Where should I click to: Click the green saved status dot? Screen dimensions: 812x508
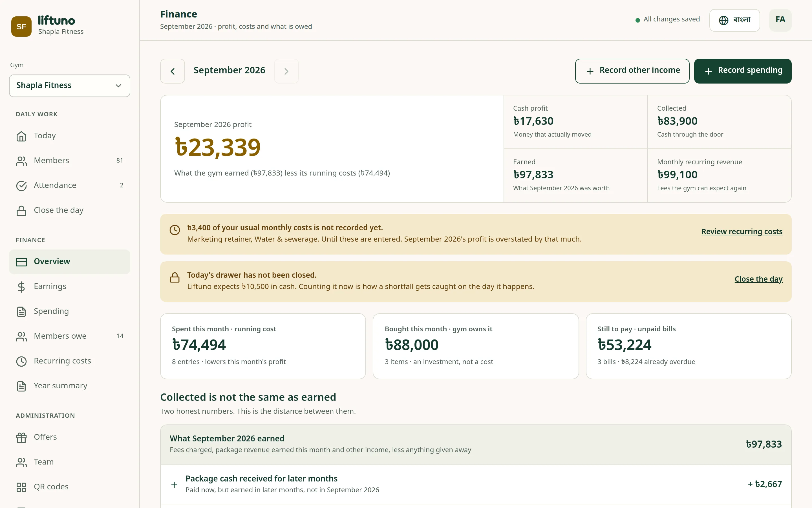[637, 20]
